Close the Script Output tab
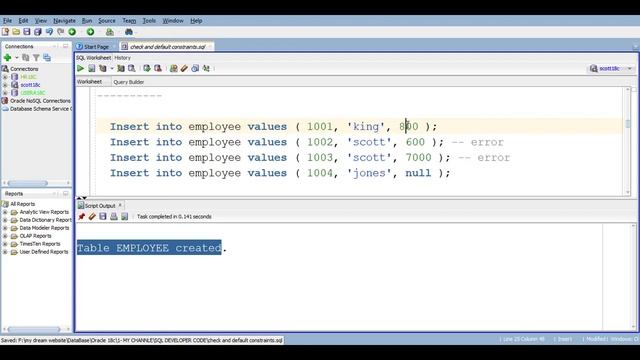Viewport: 640px width, 360px height. [x=120, y=205]
